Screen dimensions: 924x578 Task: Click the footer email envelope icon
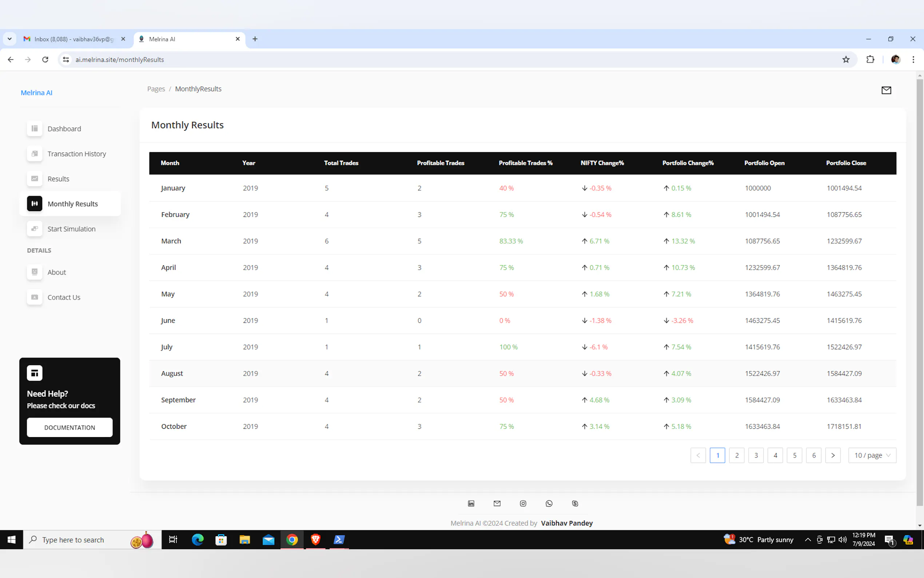coord(497,503)
